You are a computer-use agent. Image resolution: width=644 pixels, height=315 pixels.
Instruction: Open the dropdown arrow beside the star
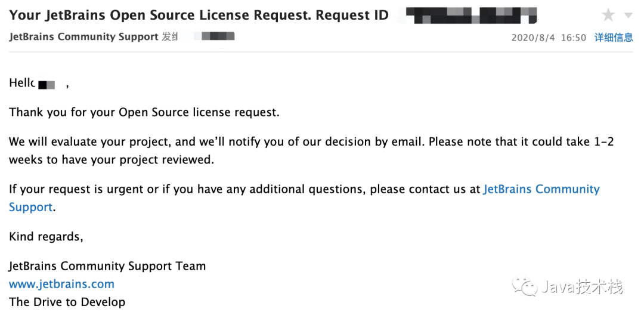[628, 16]
